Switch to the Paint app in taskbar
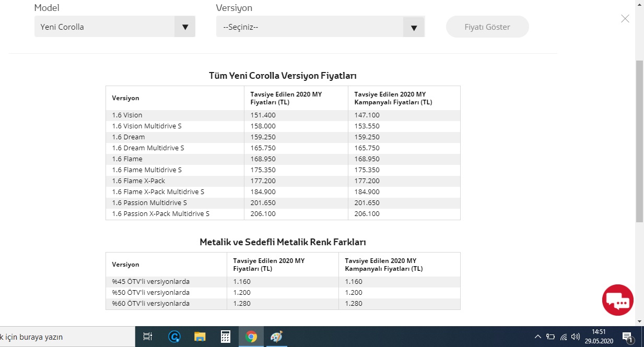 [x=276, y=337]
